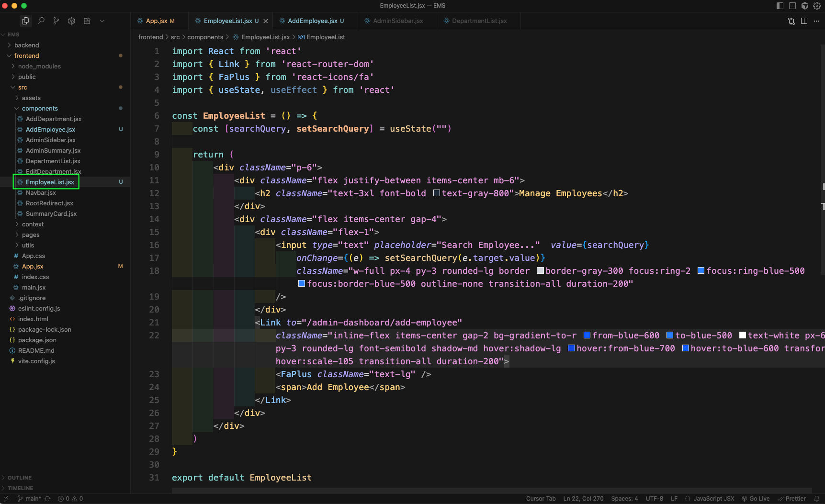Image resolution: width=825 pixels, height=504 pixels.
Task: Change indentation via Spaces: 4
Action: click(624, 499)
